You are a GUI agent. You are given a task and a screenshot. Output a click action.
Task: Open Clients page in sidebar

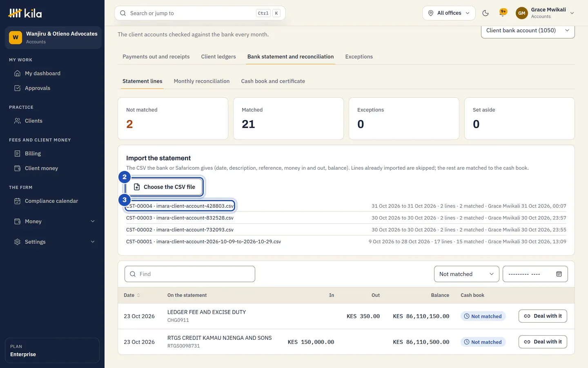[x=52, y=121]
